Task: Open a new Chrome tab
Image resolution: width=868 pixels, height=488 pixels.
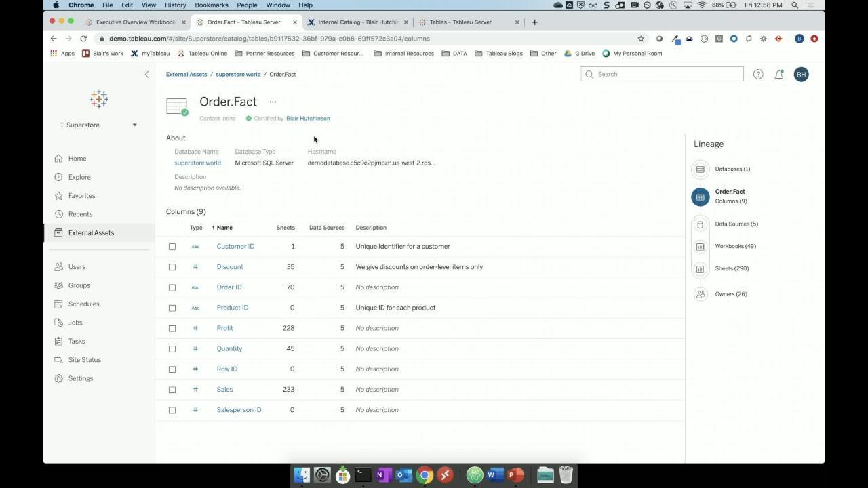Action: pyautogui.click(x=534, y=22)
